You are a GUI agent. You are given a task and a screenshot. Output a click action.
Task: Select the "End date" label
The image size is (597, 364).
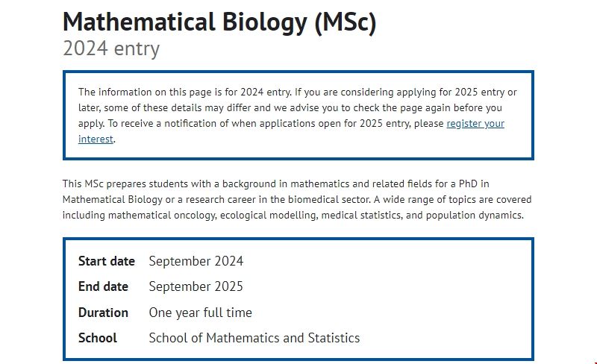coord(103,286)
